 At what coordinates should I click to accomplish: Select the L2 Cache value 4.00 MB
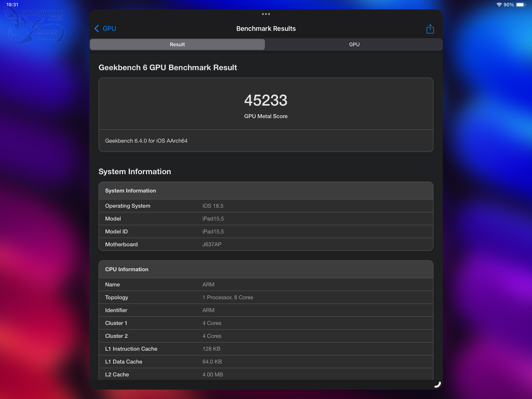tap(212, 375)
